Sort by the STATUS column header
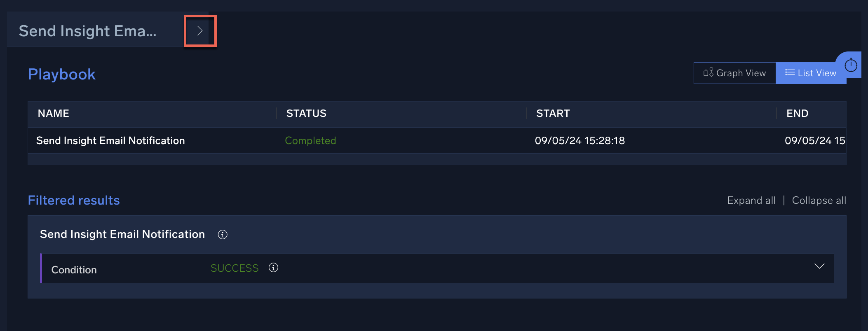868x331 pixels. [x=306, y=114]
